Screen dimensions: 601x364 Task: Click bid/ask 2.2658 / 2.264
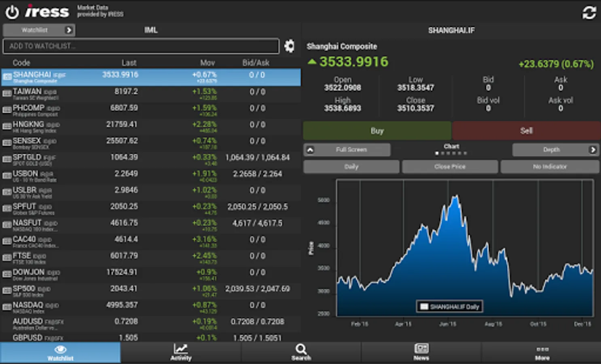point(258,174)
